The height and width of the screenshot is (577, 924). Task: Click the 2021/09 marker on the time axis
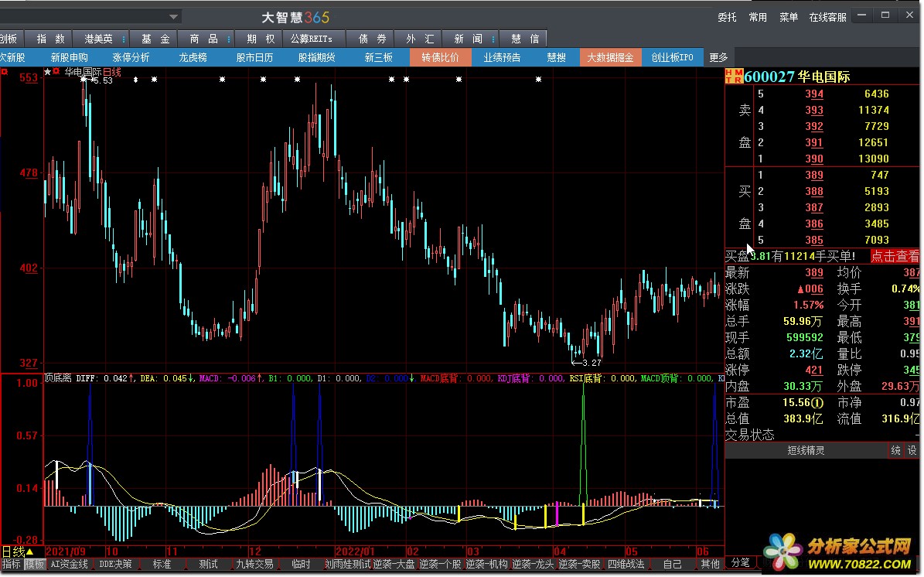tap(66, 551)
